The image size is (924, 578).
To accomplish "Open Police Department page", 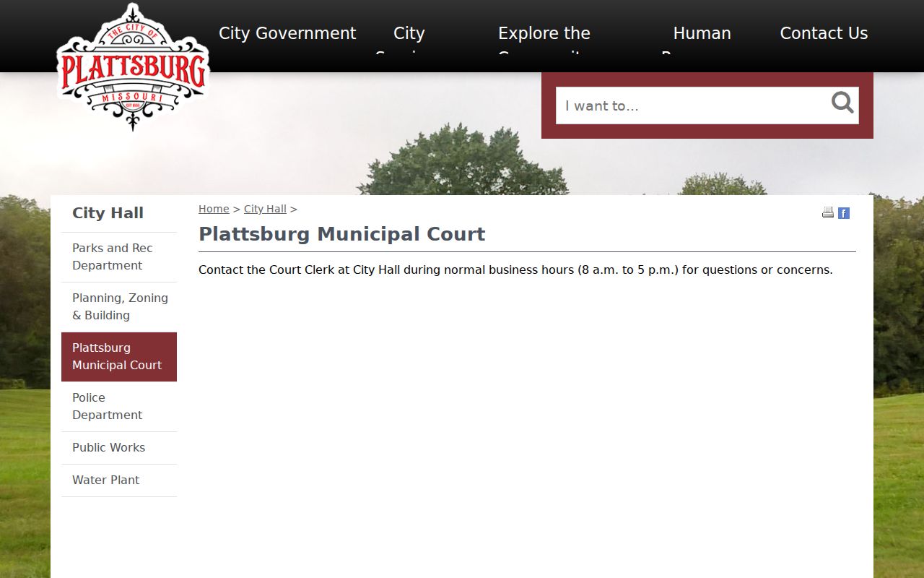I will point(119,407).
